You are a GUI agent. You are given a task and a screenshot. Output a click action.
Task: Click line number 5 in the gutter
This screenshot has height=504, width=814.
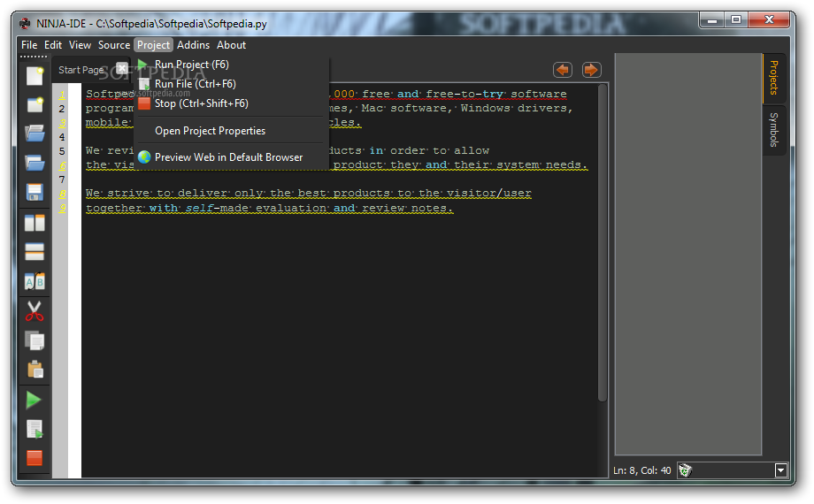pos(62,151)
